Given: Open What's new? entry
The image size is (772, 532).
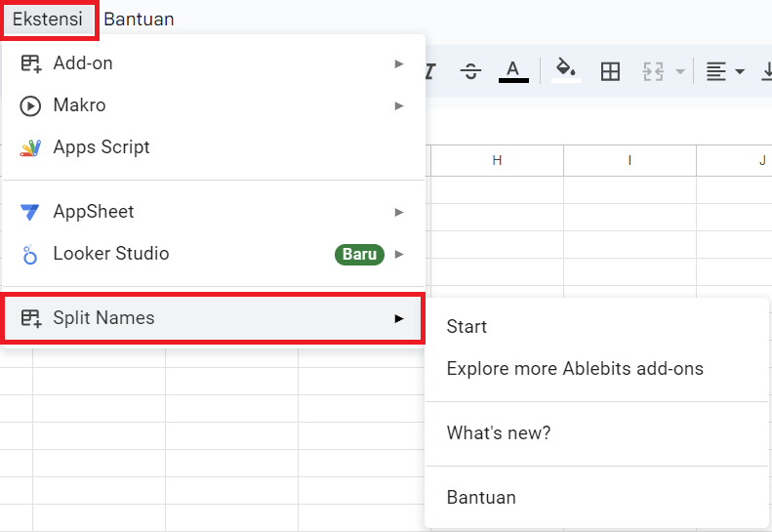Looking at the screenshot, I should (x=596, y=433).
